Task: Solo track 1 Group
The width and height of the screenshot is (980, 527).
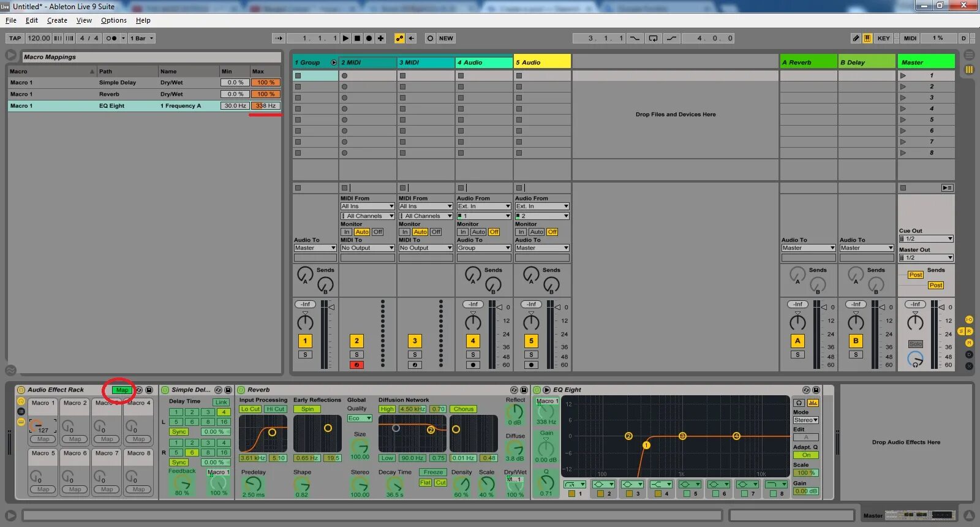Action: [x=305, y=355]
